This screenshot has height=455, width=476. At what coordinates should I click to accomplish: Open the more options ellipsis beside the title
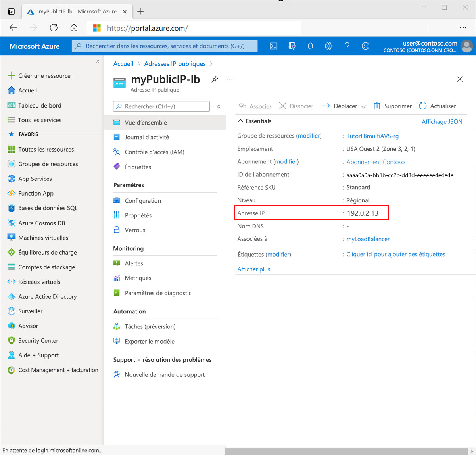pos(230,79)
